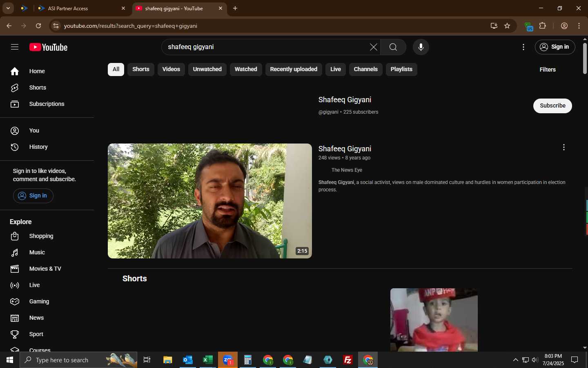Select the All filter chip
588x368 pixels.
pos(116,70)
